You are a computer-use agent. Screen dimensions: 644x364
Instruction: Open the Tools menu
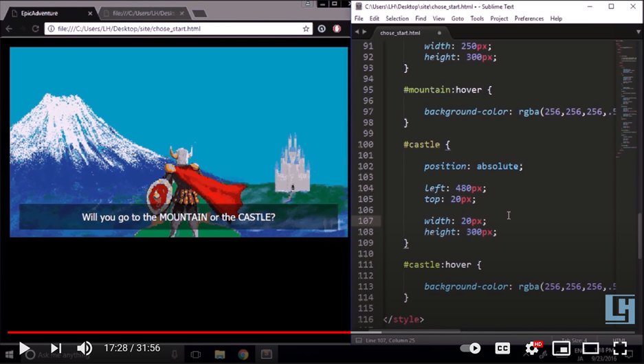(477, 19)
